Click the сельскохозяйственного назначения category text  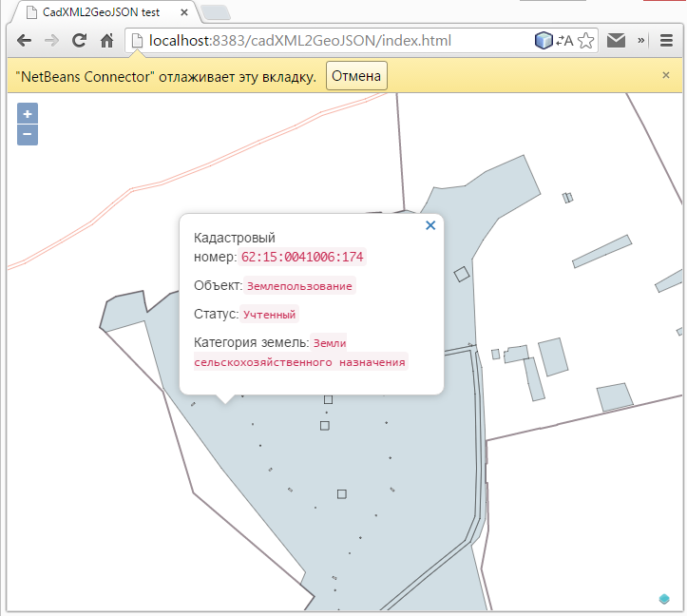[299, 362]
